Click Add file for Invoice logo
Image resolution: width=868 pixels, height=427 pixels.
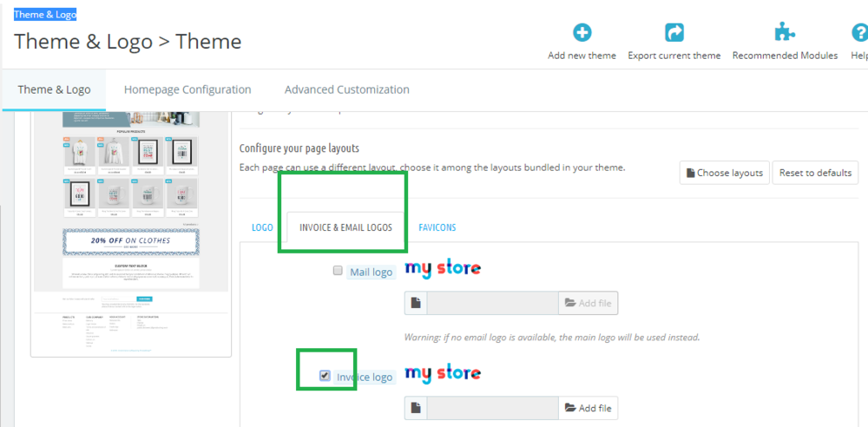click(588, 408)
